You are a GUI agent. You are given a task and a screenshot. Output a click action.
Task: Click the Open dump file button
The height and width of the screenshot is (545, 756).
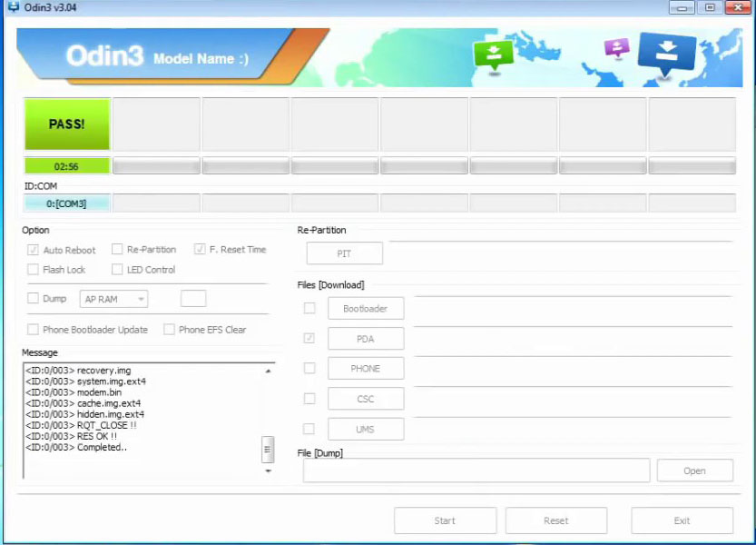[695, 471]
